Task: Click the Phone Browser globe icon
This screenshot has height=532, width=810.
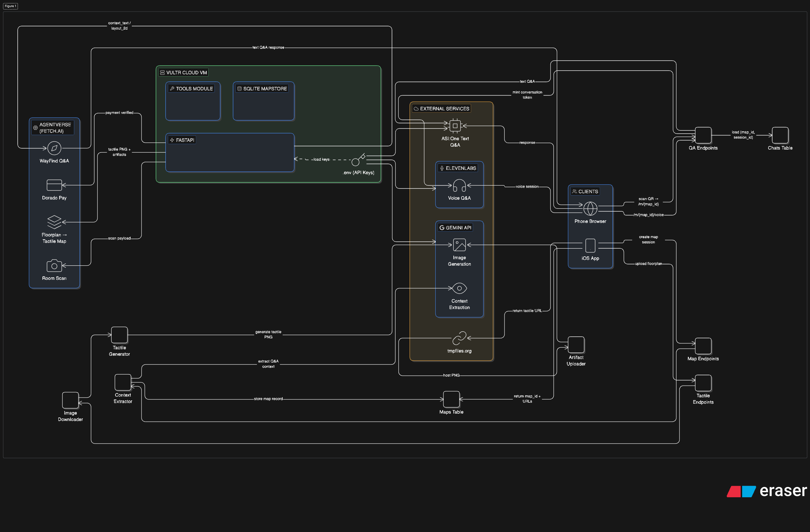Action: pos(590,209)
